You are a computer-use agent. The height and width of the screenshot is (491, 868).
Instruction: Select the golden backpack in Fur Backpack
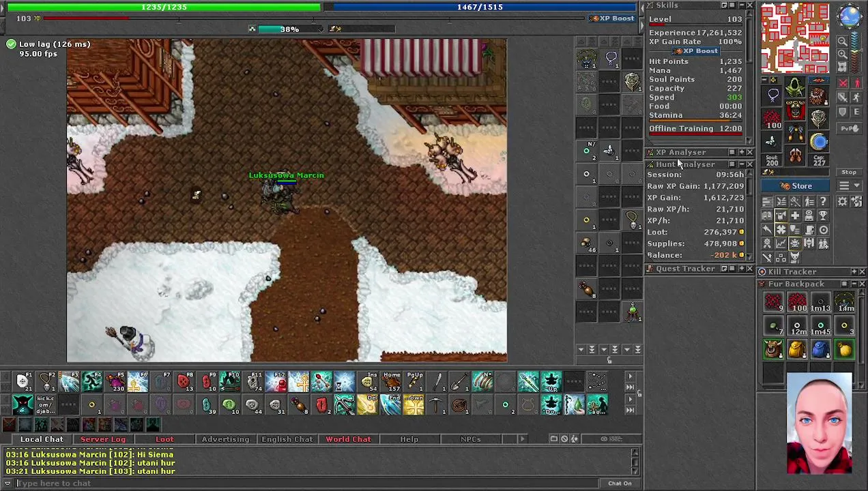coord(797,348)
